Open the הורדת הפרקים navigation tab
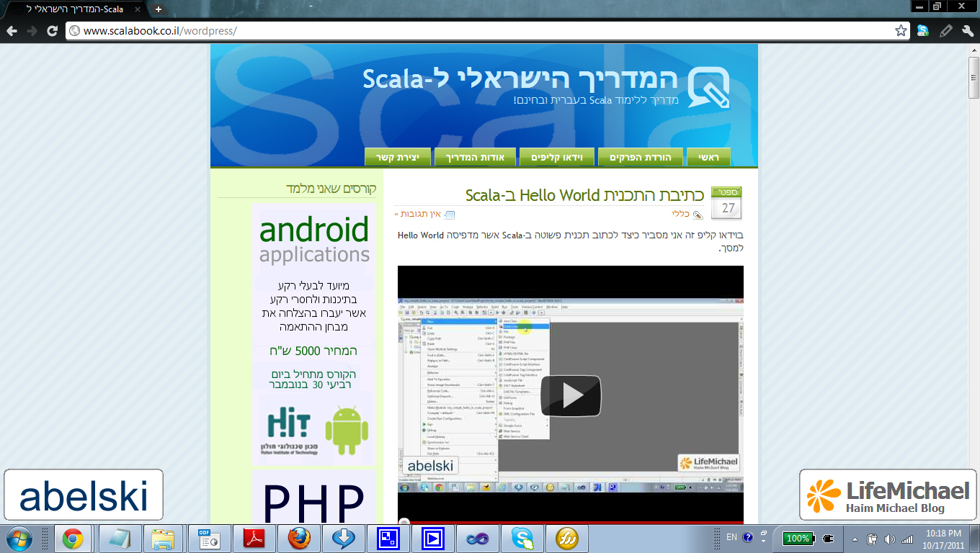The image size is (980, 553). click(640, 157)
